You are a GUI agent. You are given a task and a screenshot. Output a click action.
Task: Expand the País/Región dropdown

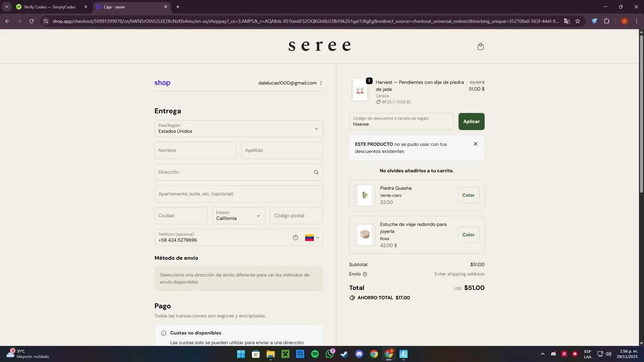(x=239, y=129)
